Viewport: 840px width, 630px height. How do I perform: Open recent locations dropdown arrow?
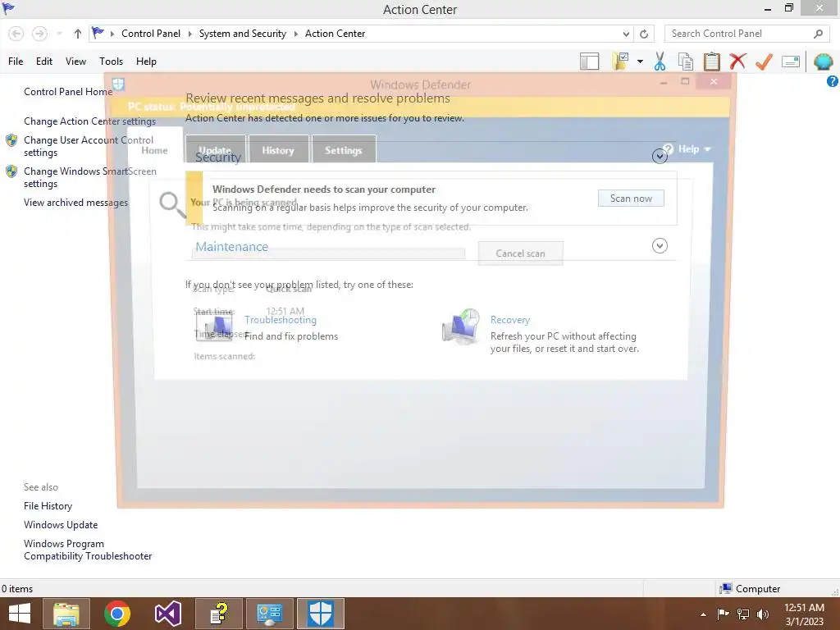pyautogui.click(x=59, y=34)
